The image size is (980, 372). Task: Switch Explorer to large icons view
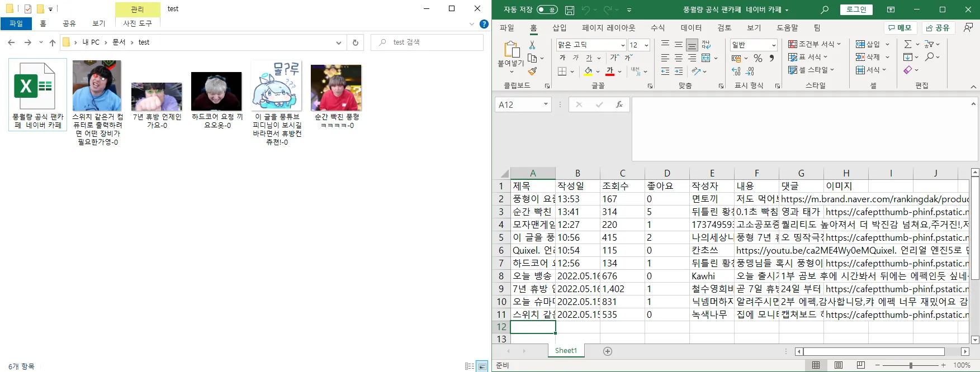(482, 366)
